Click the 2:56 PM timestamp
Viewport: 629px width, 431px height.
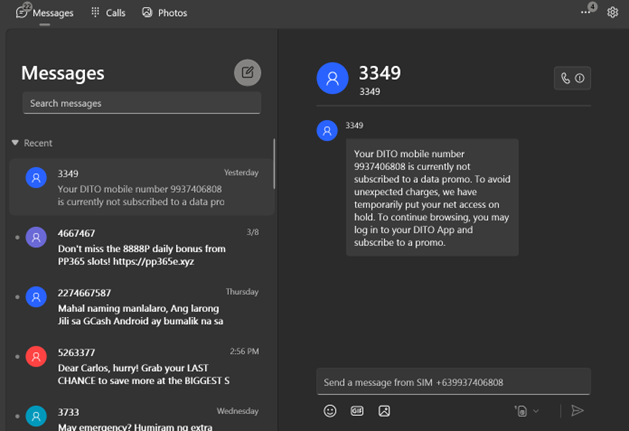(x=244, y=352)
